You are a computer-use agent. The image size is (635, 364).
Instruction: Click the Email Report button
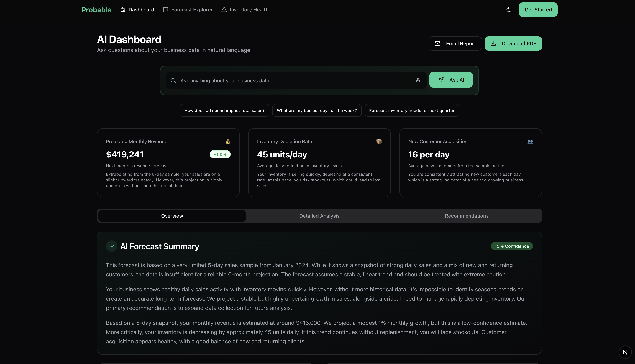tap(455, 43)
